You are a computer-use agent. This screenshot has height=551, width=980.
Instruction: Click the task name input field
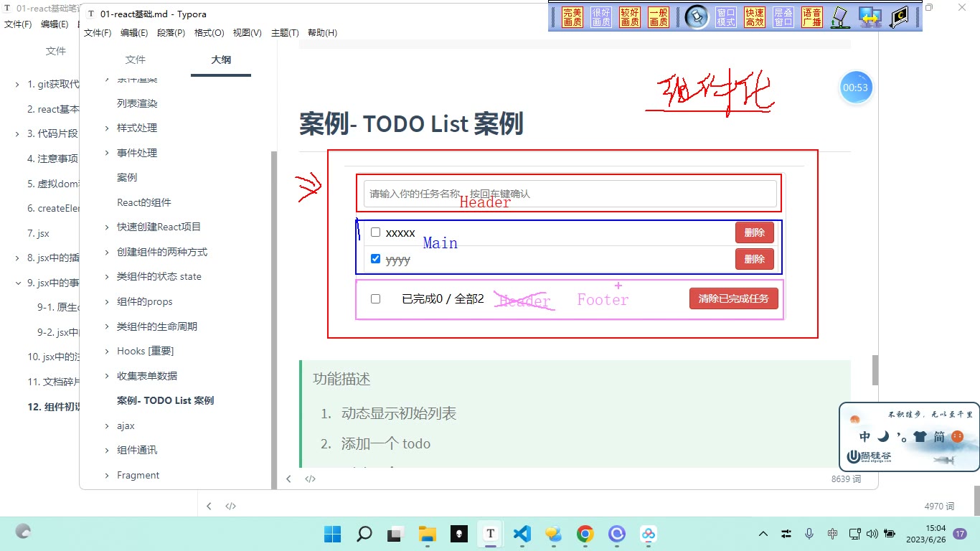pos(570,194)
